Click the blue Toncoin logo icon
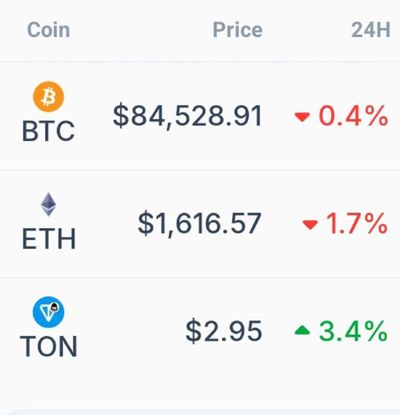Image resolution: width=400 pixels, height=415 pixels. point(48,312)
